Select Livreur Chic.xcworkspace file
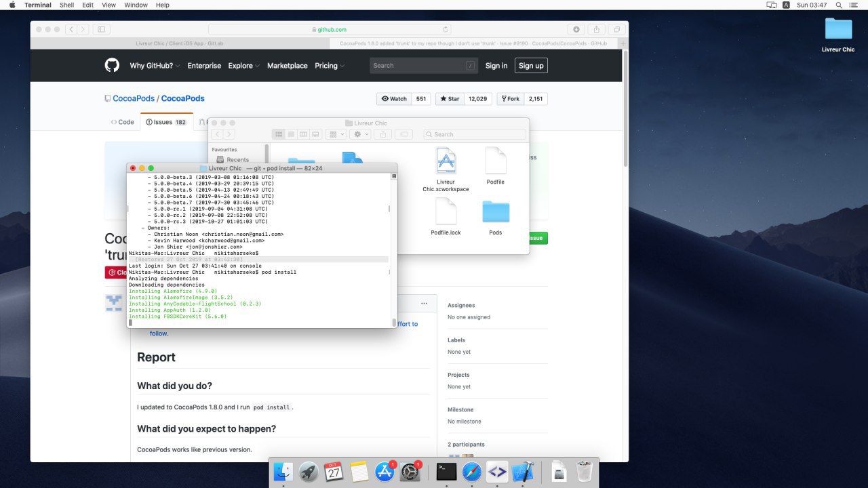Screen dimensions: 868x488 tap(446, 170)
